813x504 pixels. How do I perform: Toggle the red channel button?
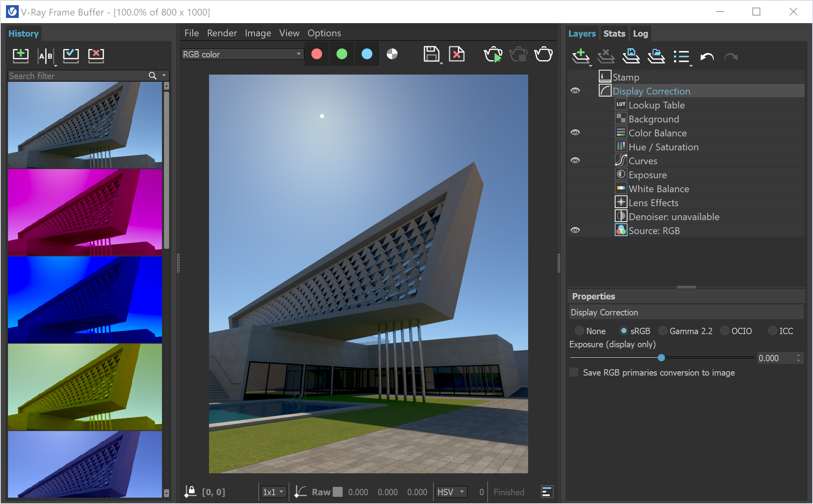point(317,54)
